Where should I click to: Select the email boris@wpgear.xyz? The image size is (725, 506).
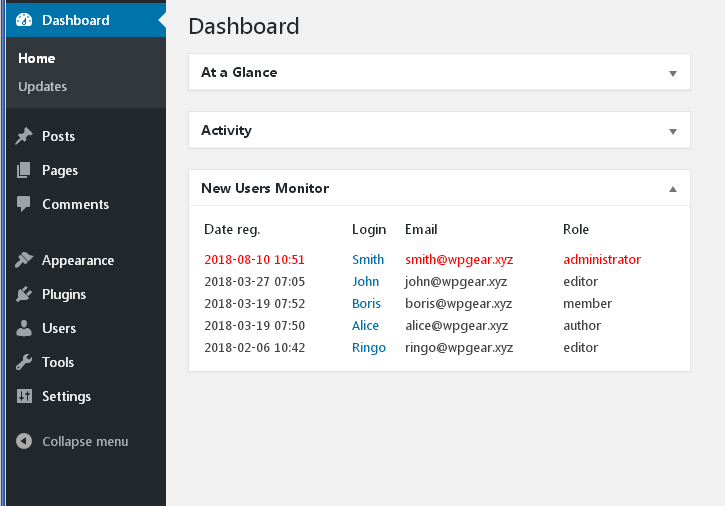(458, 304)
